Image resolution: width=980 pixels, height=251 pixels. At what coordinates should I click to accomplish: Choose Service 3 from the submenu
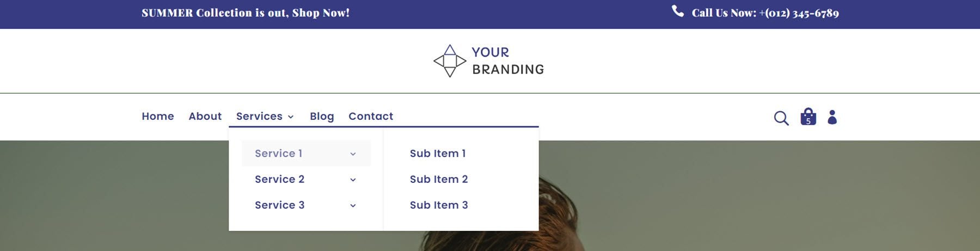279,205
